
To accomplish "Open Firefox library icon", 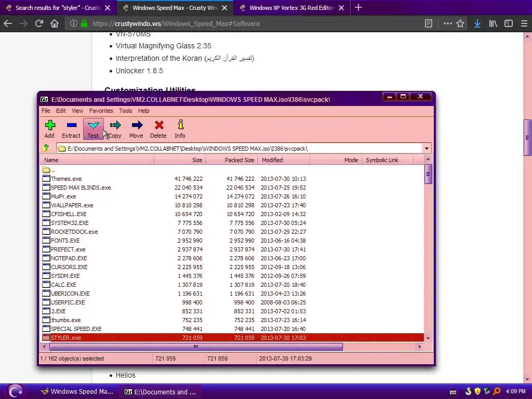I will (493, 23).
